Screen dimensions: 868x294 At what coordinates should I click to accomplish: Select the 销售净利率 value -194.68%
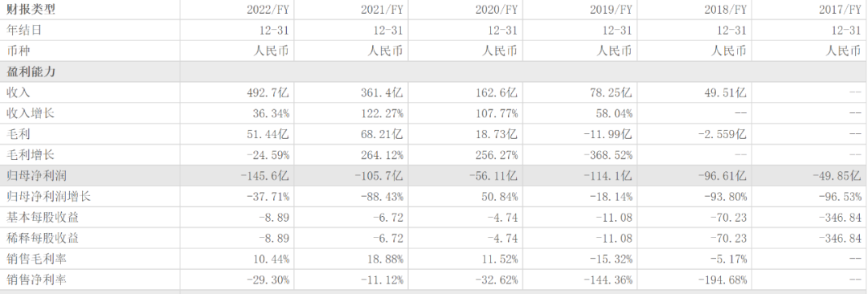[723, 280]
